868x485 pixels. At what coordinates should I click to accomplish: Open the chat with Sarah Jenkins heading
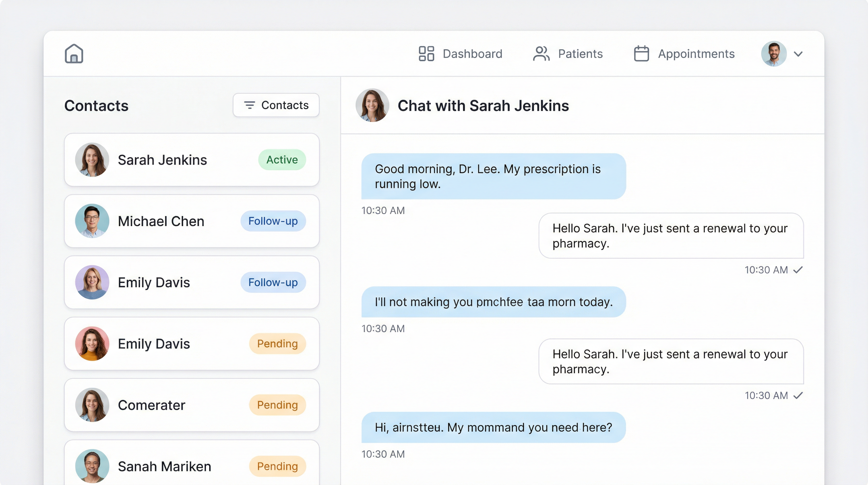(483, 105)
